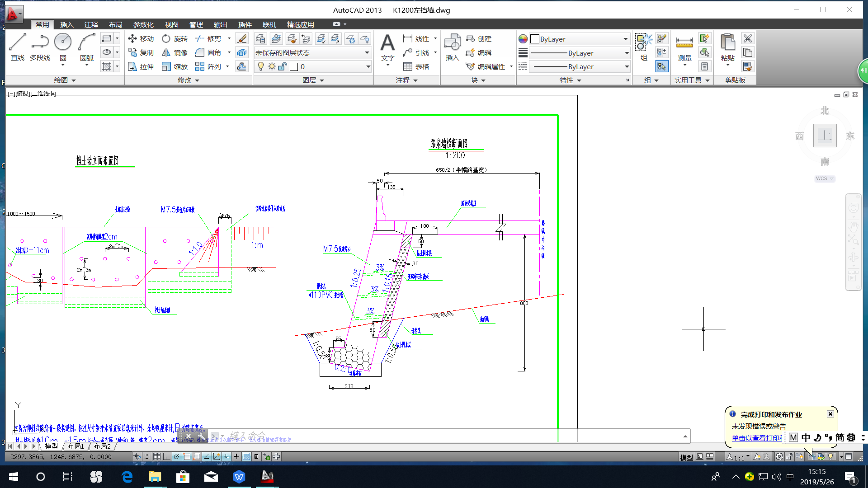Click the Mirror (镜像) tool
This screenshot has height=488, width=868.
tap(175, 53)
